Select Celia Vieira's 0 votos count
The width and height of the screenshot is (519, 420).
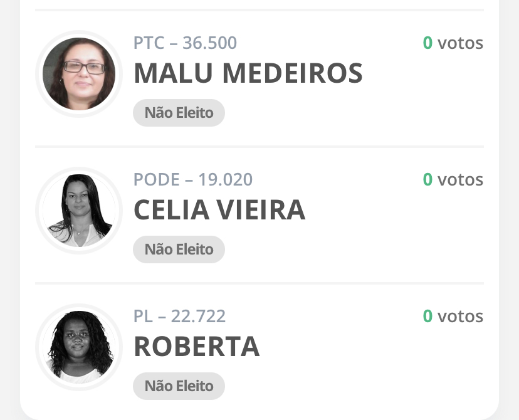(x=453, y=180)
